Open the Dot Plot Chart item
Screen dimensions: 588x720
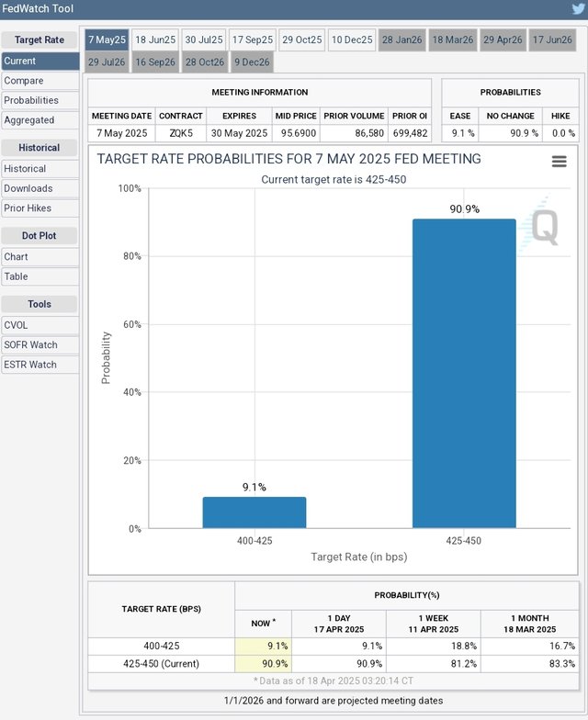tap(40, 257)
